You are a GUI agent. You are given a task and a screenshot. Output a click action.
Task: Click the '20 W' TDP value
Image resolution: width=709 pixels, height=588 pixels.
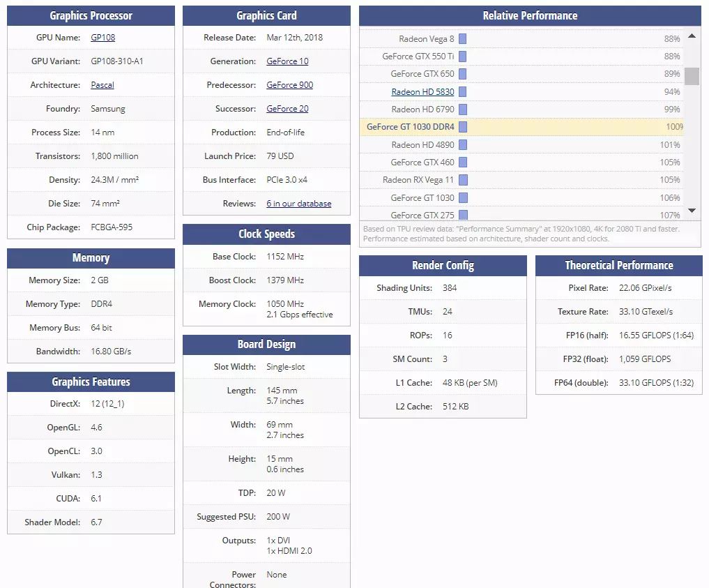pos(276,493)
